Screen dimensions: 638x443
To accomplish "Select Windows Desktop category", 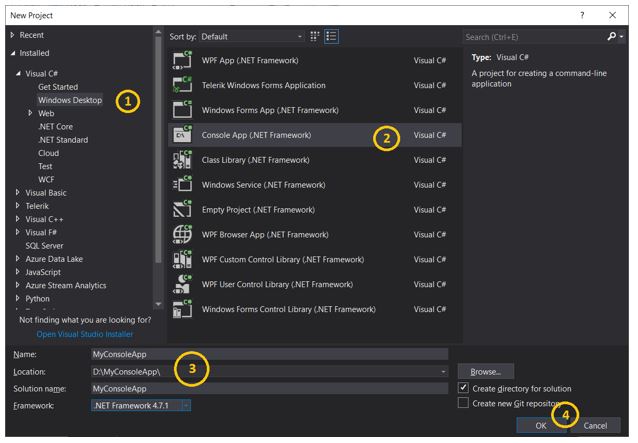I will [70, 100].
